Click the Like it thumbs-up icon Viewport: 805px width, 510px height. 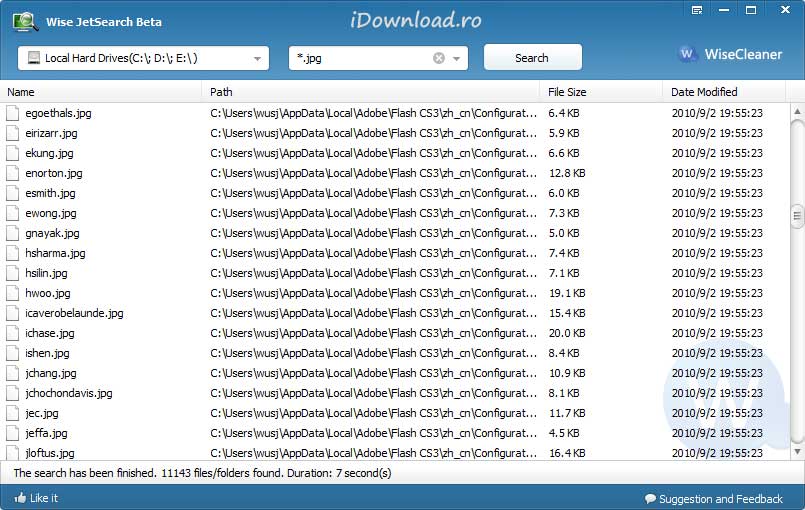click(x=20, y=498)
